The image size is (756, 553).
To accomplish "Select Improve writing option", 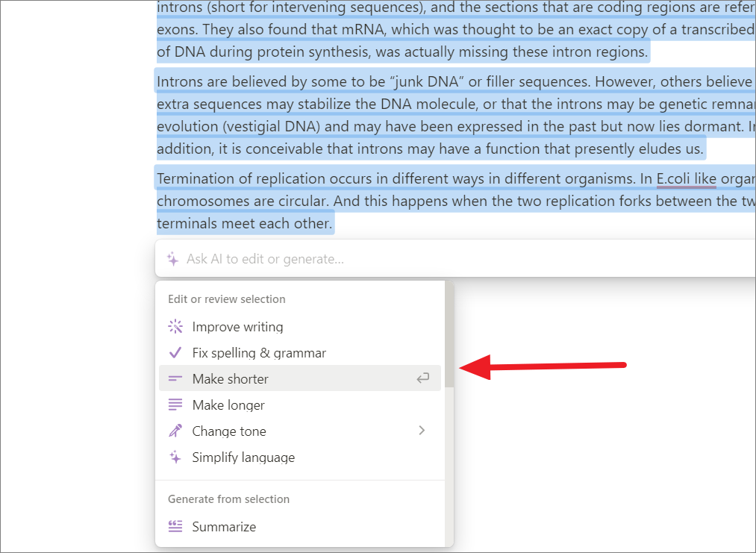I will pyautogui.click(x=300, y=326).
